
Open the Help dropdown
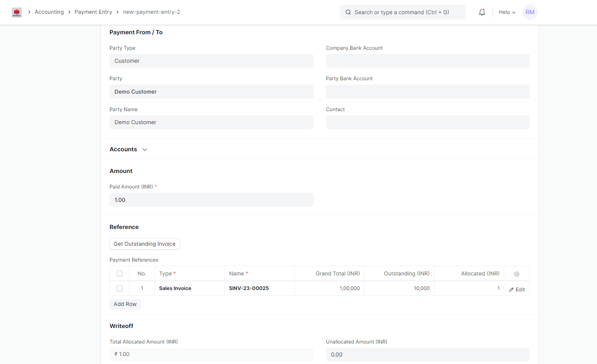click(507, 12)
